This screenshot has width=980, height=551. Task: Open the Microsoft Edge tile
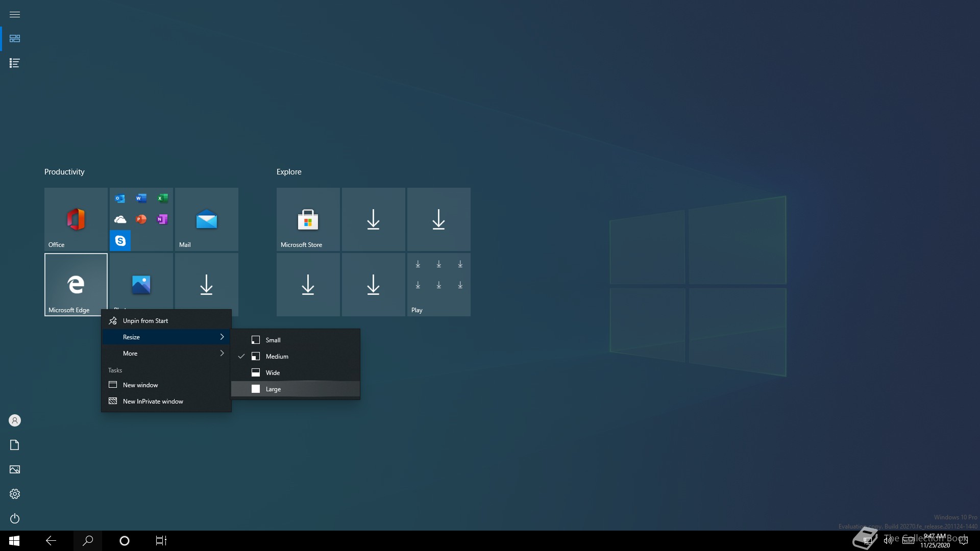click(76, 285)
